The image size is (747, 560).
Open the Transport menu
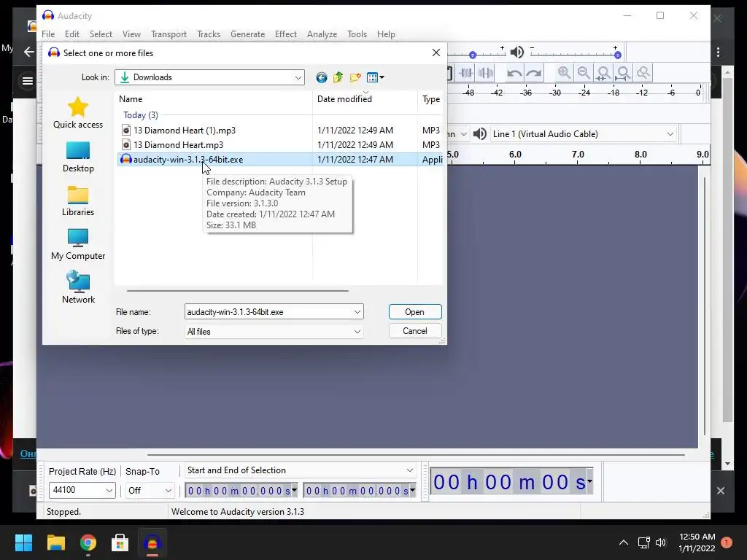point(169,34)
